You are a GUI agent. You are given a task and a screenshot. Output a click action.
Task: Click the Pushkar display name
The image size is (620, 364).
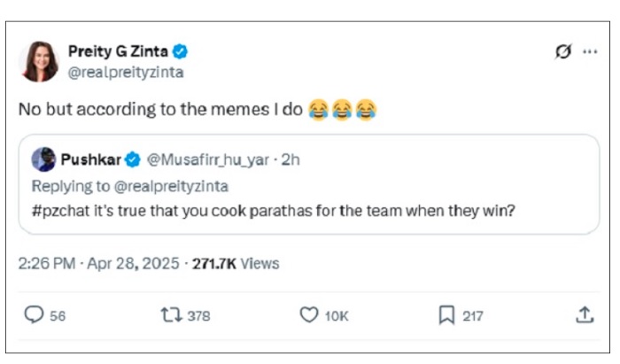[91, 160]
